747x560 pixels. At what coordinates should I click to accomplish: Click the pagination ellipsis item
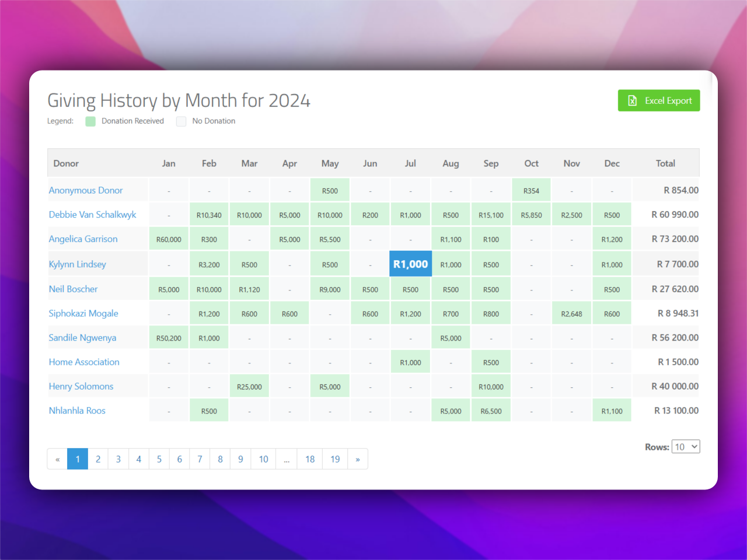287,459
